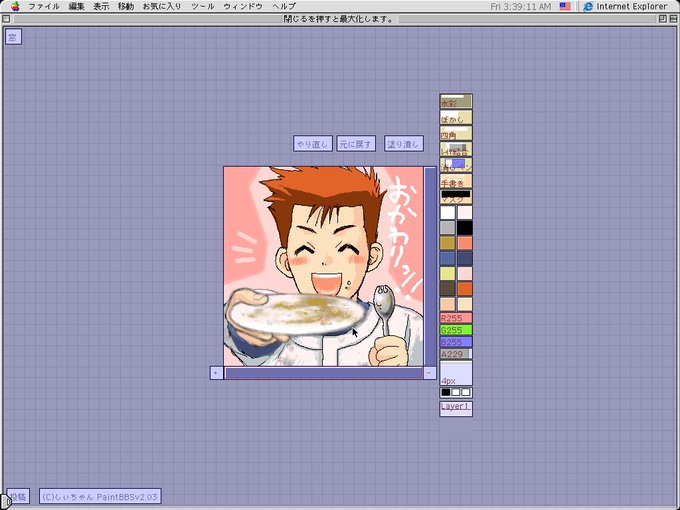Select the 四角 rectangle tool

coord(456,133)
